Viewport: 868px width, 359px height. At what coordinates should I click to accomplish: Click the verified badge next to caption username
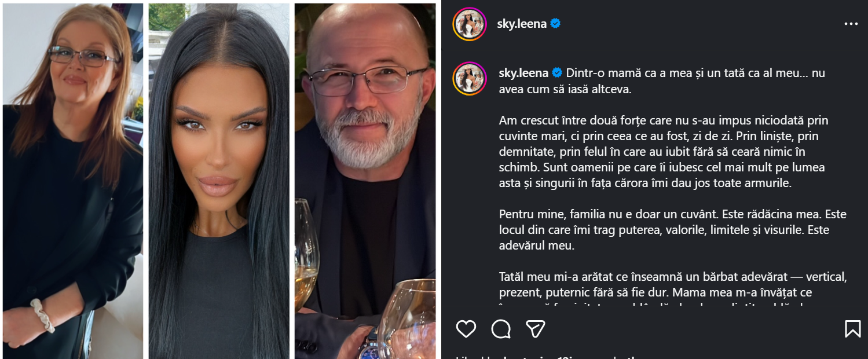[558, 73]
